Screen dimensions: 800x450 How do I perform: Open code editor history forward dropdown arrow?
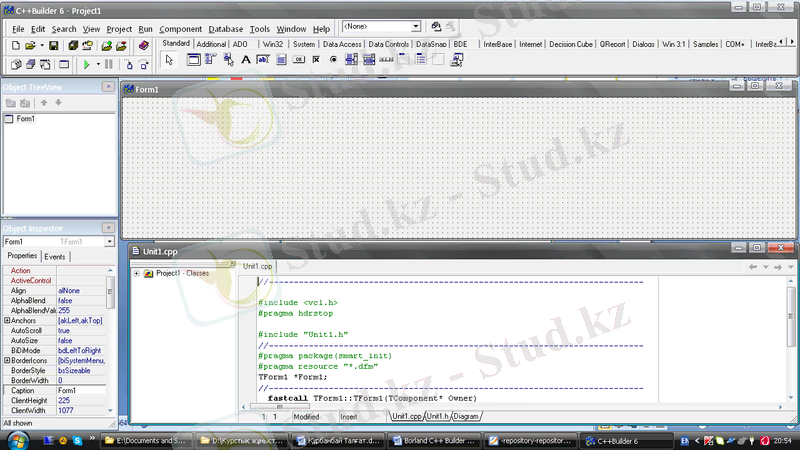pyautogui.click(x=790, y=267)
